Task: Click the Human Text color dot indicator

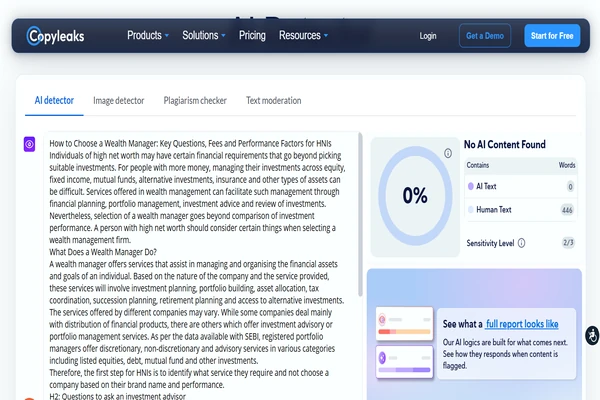Action: [x=471, y=209]
